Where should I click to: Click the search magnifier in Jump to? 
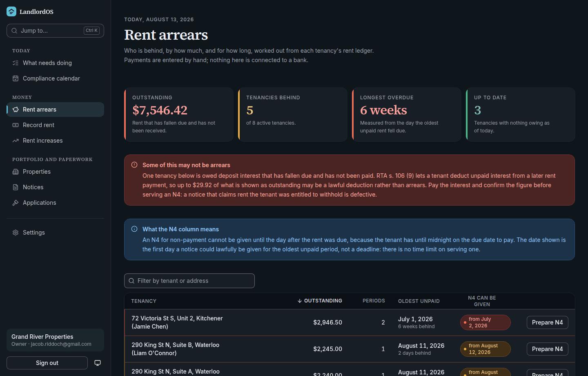coord(14,31)
